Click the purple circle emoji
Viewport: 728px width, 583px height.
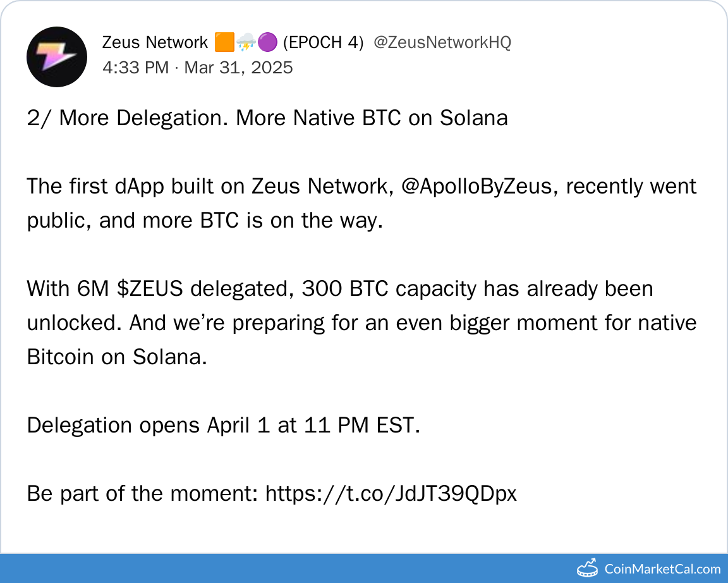pos(267,43)
